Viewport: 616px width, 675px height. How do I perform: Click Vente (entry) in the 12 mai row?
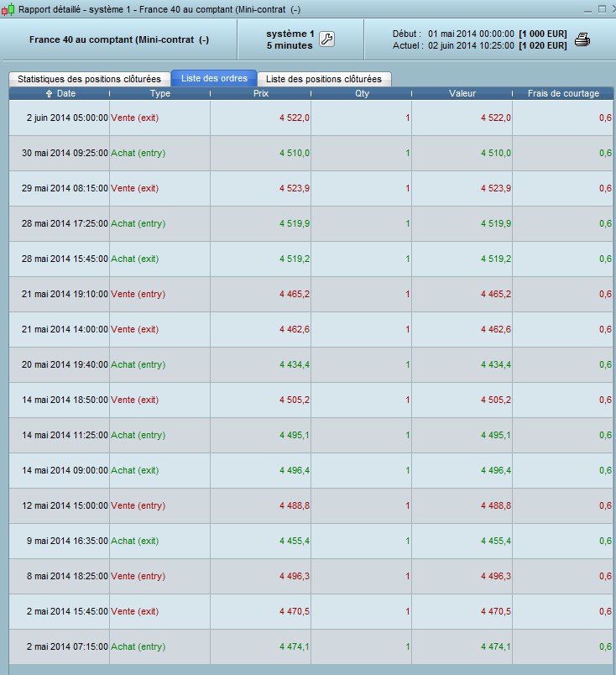point(138,505)
